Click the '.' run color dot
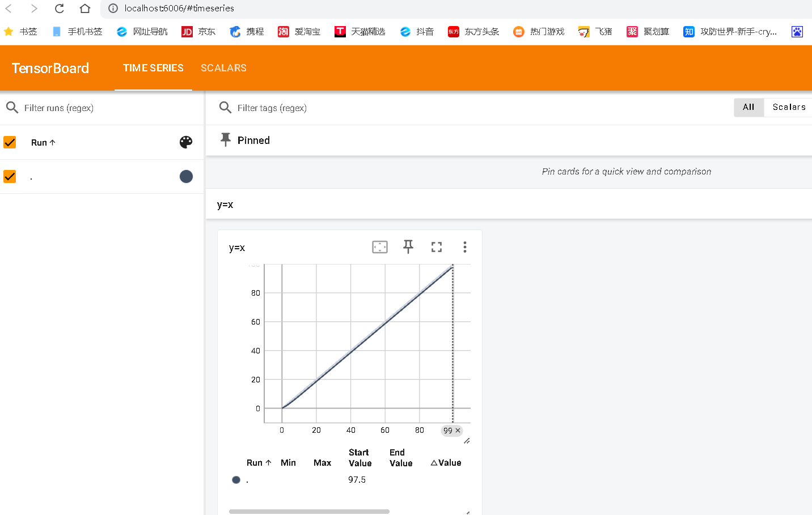 click(235, 479)
